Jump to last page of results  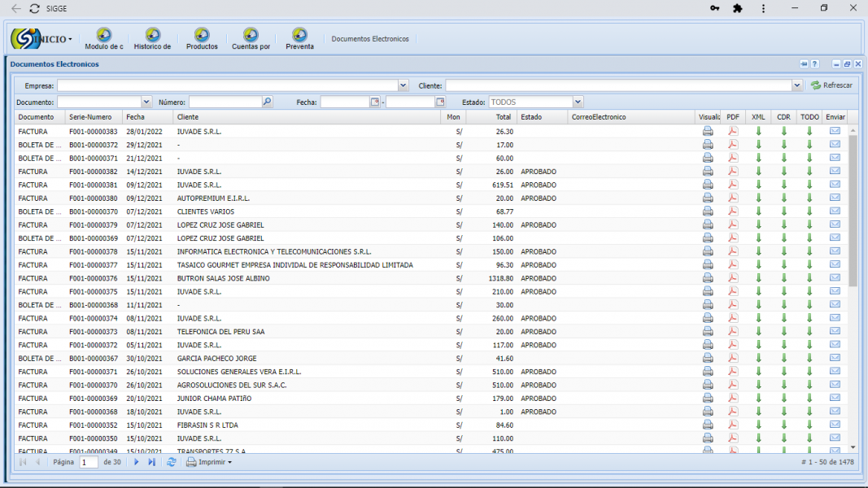click(x=151, y=462)
